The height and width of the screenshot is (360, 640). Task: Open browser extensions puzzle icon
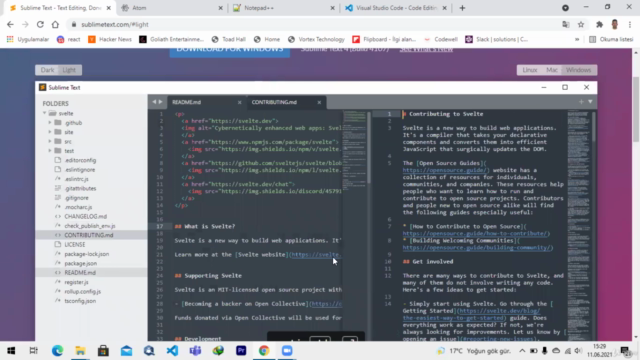point(599,24)
